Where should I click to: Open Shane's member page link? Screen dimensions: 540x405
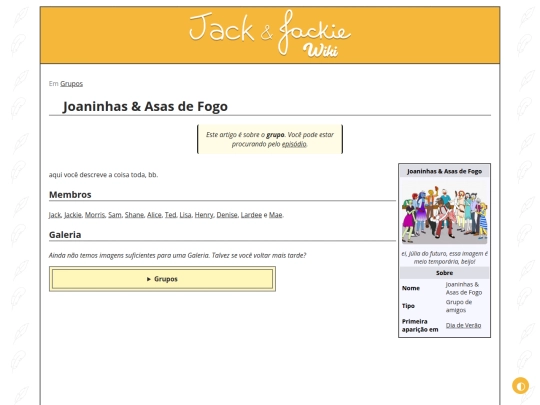pyautogui.click(x=134, y=215)
